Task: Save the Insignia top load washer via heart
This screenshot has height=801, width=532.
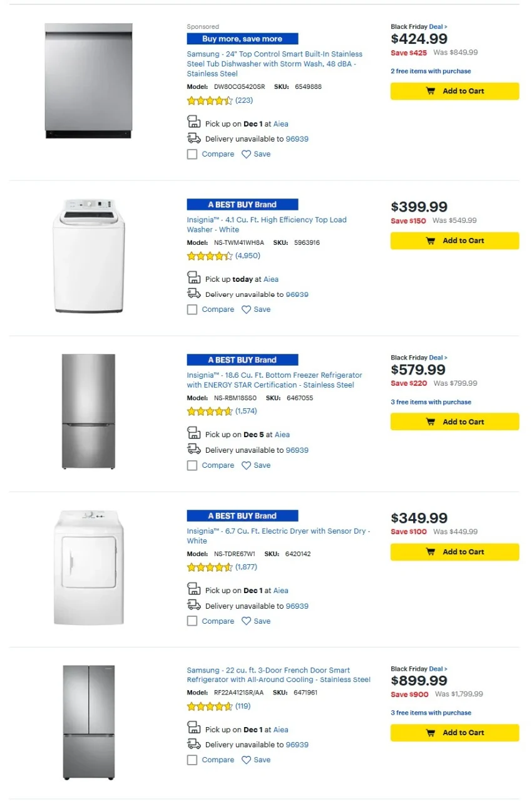Action: point(246,309)
